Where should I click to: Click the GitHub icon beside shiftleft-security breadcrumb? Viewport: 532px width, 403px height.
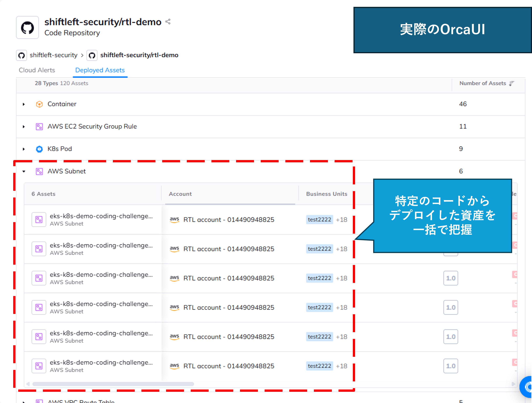point(22,55)
